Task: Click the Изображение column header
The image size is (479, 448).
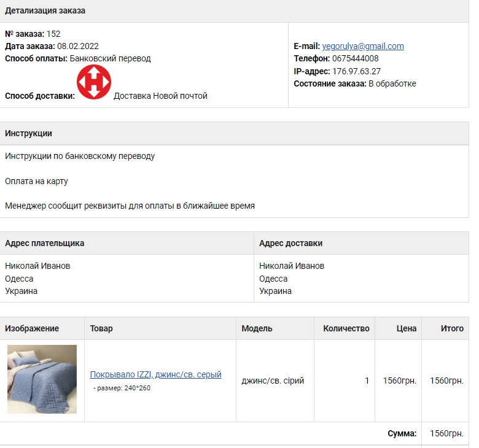Action: tap(32, 328)
